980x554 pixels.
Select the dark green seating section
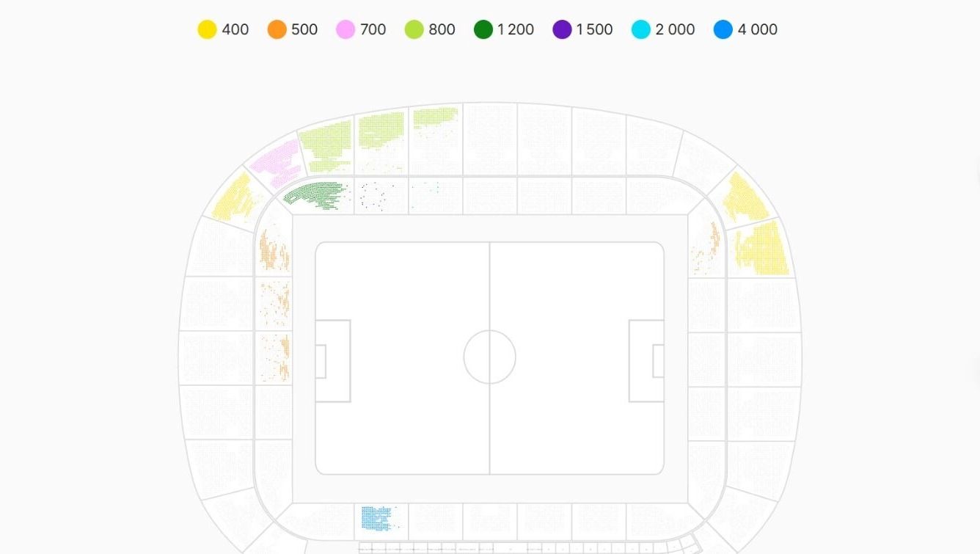317,194
